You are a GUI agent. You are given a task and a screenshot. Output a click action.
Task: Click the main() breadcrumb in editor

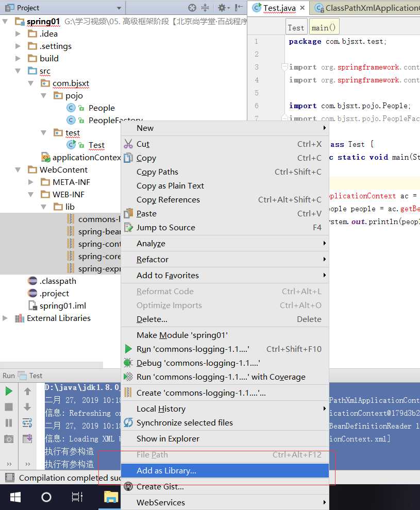[x=324, y=28]
